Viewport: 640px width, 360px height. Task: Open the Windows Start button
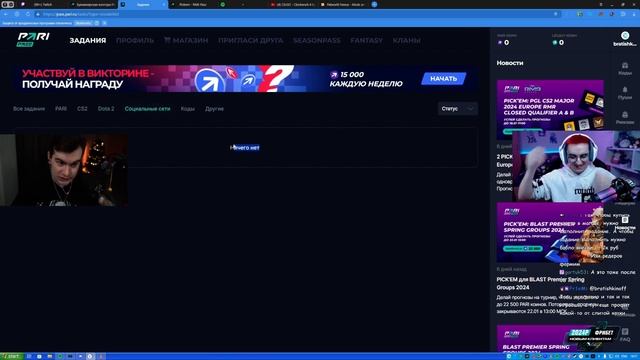point(11,356)
